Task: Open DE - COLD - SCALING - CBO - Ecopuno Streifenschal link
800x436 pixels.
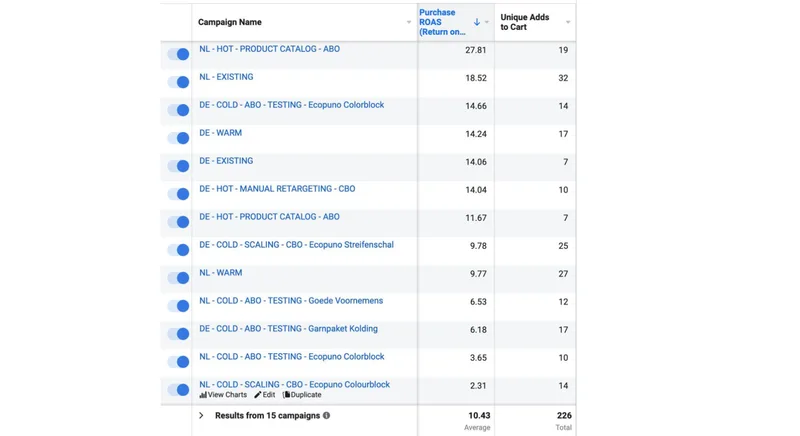Action: (x=296, y=245)
